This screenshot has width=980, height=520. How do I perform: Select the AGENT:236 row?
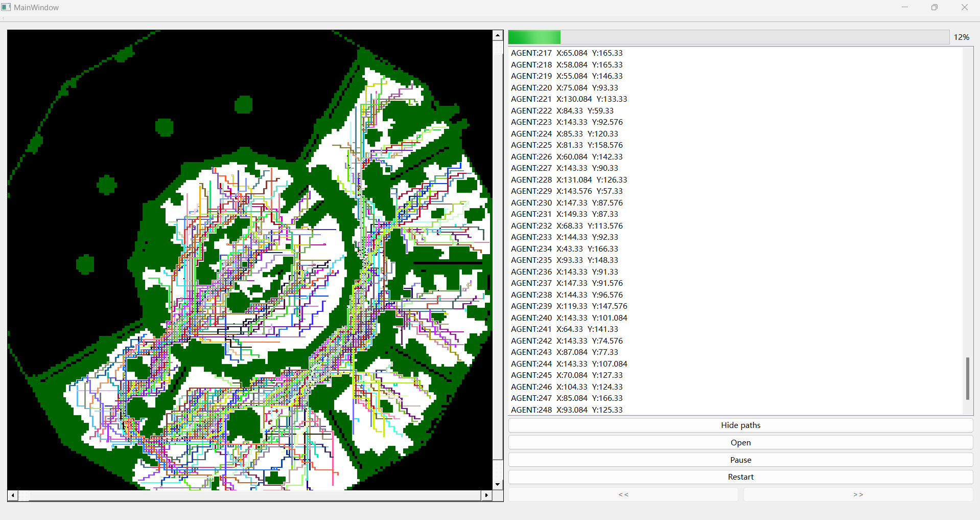pos(736,272)
